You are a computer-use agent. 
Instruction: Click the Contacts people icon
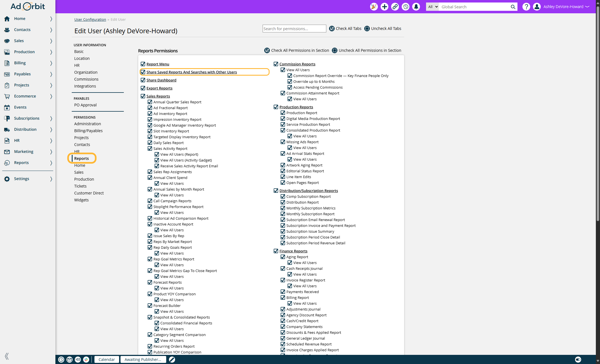[7, 30]
